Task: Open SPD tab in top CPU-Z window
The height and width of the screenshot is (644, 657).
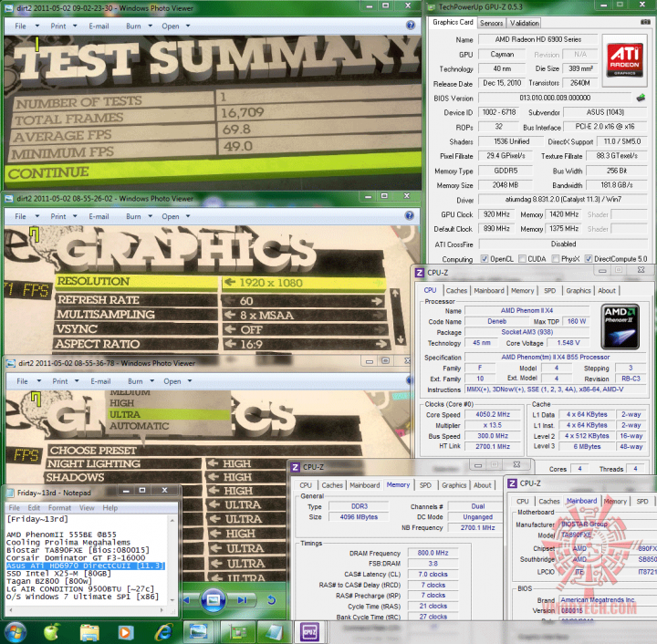Action: click(x=549, y=290)
